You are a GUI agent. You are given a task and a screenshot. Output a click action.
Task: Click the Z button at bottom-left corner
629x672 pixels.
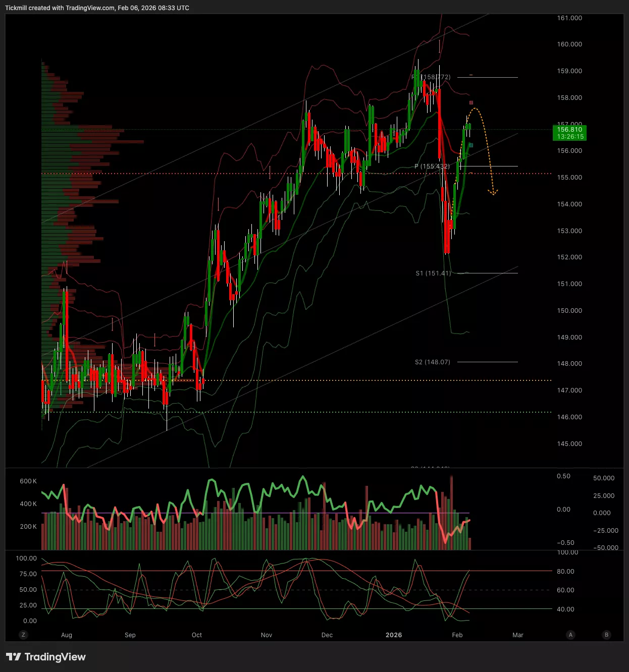pyautogui.click(x=23, y=635)
